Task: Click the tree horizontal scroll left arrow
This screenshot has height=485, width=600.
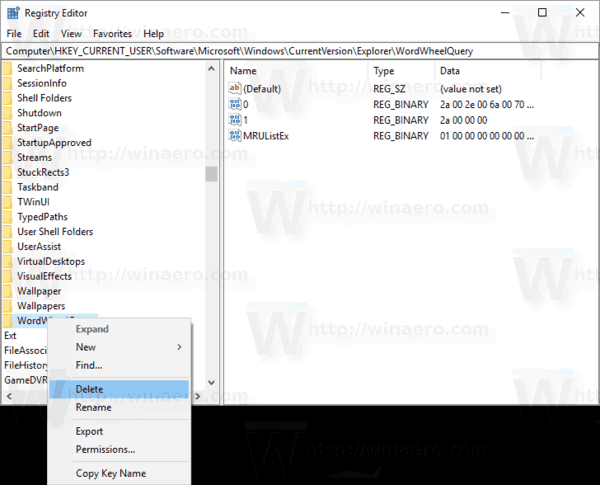Action: click(9, 397)
